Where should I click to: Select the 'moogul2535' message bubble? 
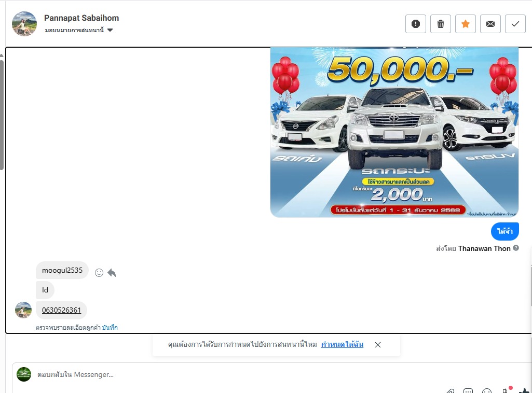point(62,270)
